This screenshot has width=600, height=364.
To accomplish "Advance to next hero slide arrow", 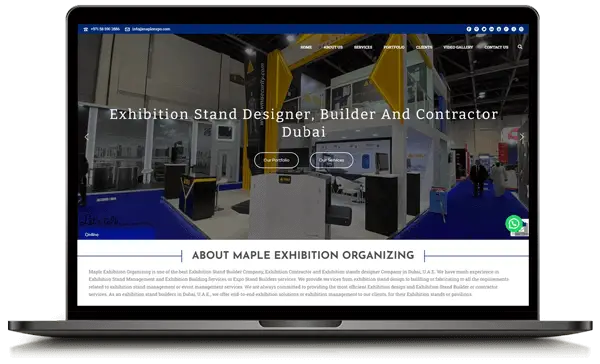I will click(522, 137).
